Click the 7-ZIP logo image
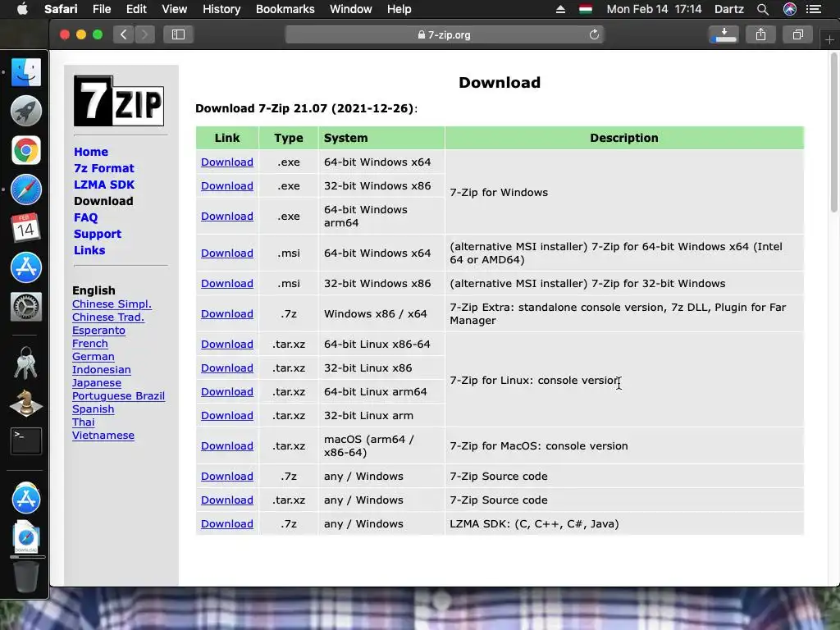The height and width of the screenshot is (630, 840). (119, 101)
